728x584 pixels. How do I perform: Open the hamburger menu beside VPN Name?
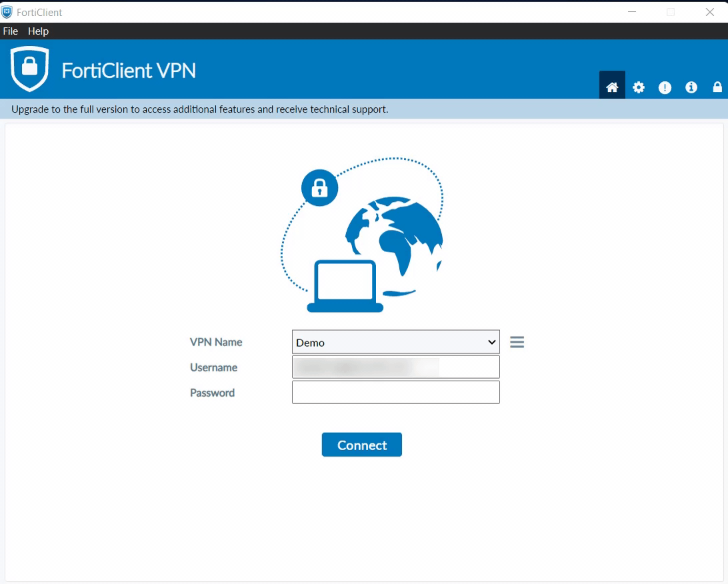coord(517,341)
